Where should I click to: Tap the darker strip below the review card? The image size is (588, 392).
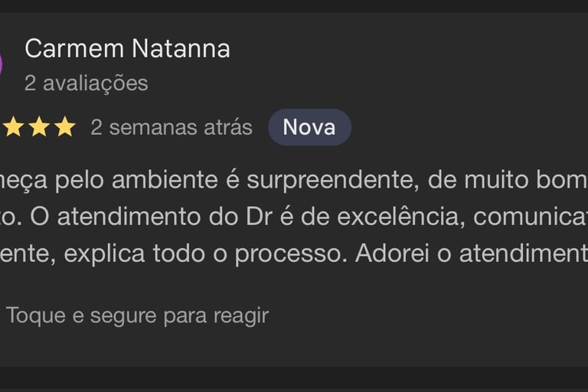[x=294, y=379]
